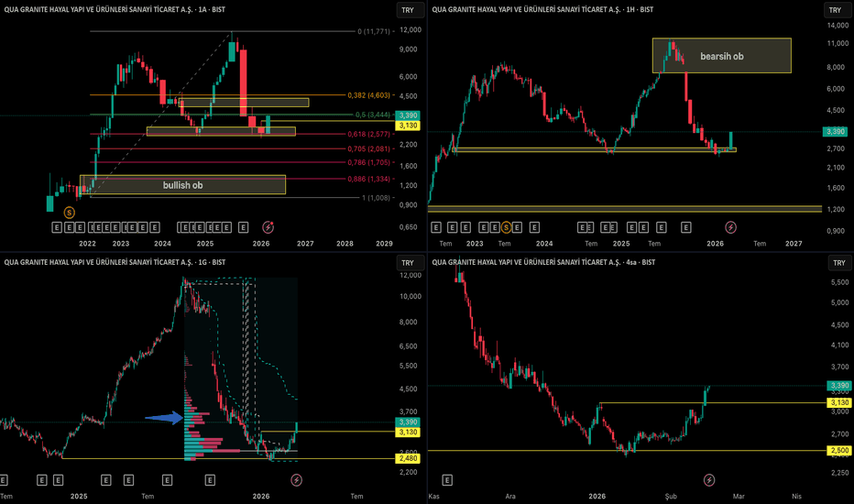Screen dimensions: 854x504
Task: Click the yellow 3,130 price label on the daily chart
Action: pos(408,433)
